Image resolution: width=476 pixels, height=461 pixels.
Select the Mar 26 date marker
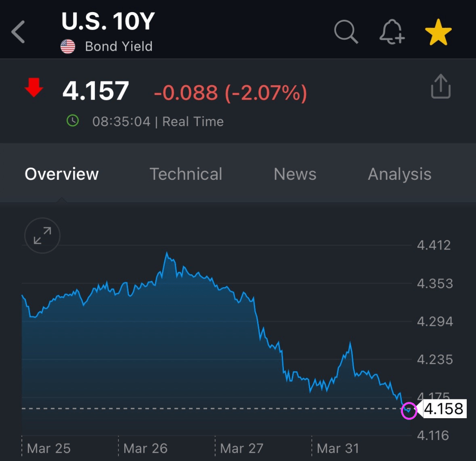145,448
